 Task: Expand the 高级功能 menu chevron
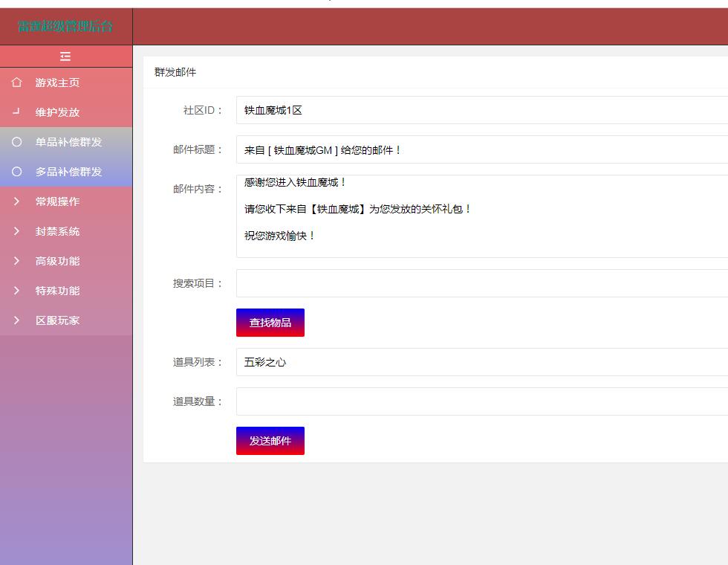pyautogui.click(x=17, y=261)
